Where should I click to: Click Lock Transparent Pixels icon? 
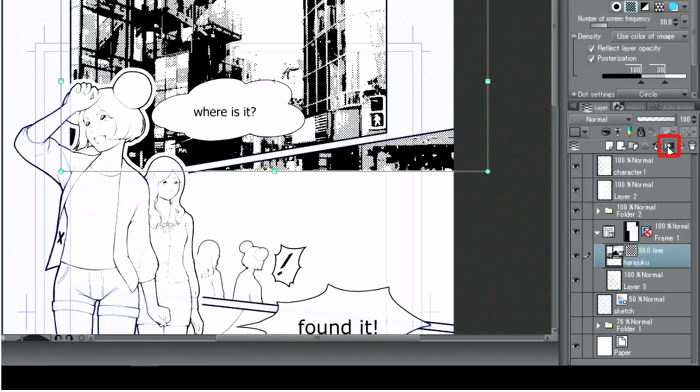pos(652,132)
